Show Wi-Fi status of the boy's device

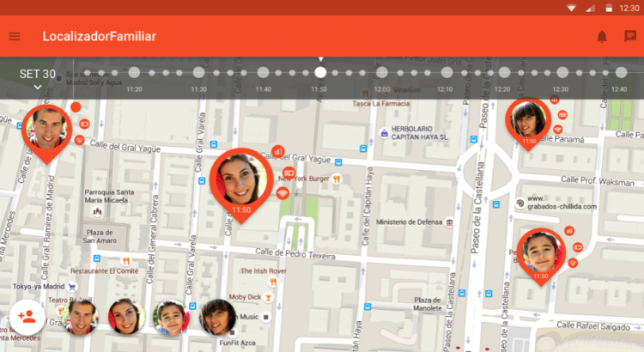click(x=573, y=263)
